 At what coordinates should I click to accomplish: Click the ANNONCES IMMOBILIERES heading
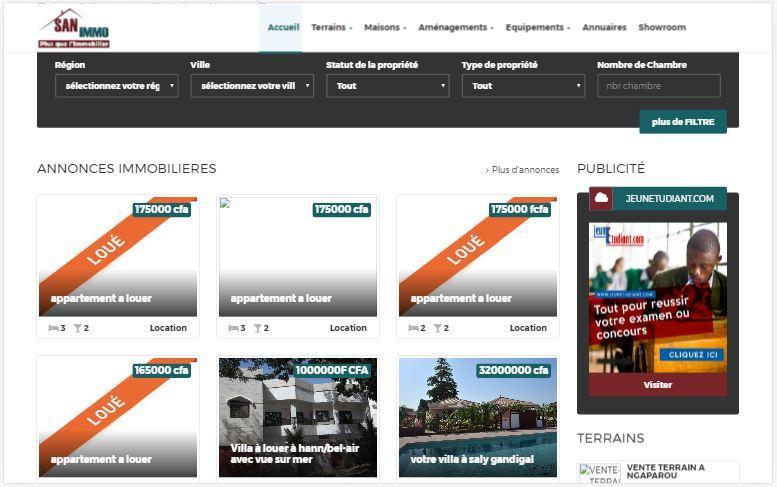pyautogui.click(x=127, y=168)
